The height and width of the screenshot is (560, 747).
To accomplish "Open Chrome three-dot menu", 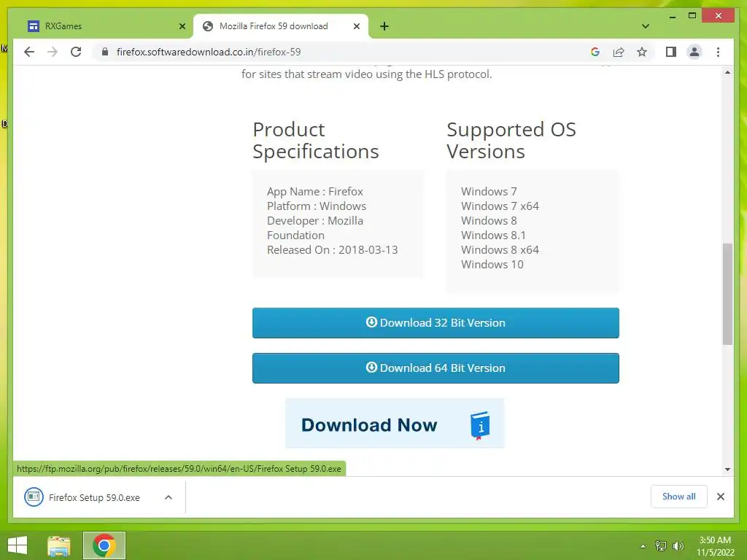I will point(718,52).
